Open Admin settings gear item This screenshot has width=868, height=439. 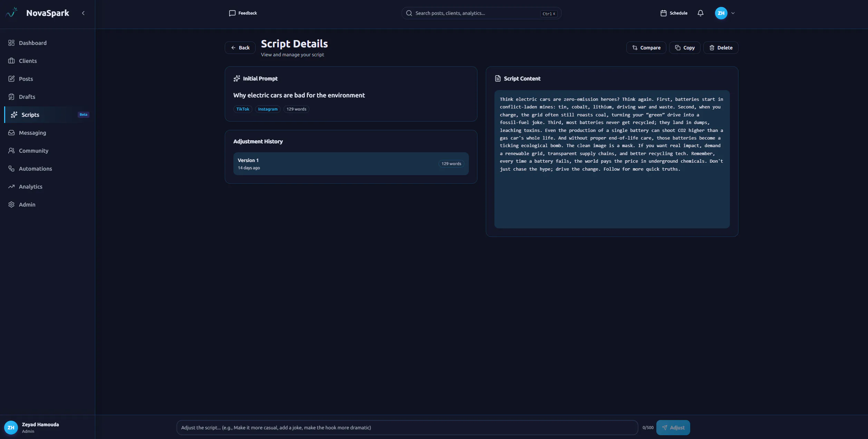(x=47, y=204)
